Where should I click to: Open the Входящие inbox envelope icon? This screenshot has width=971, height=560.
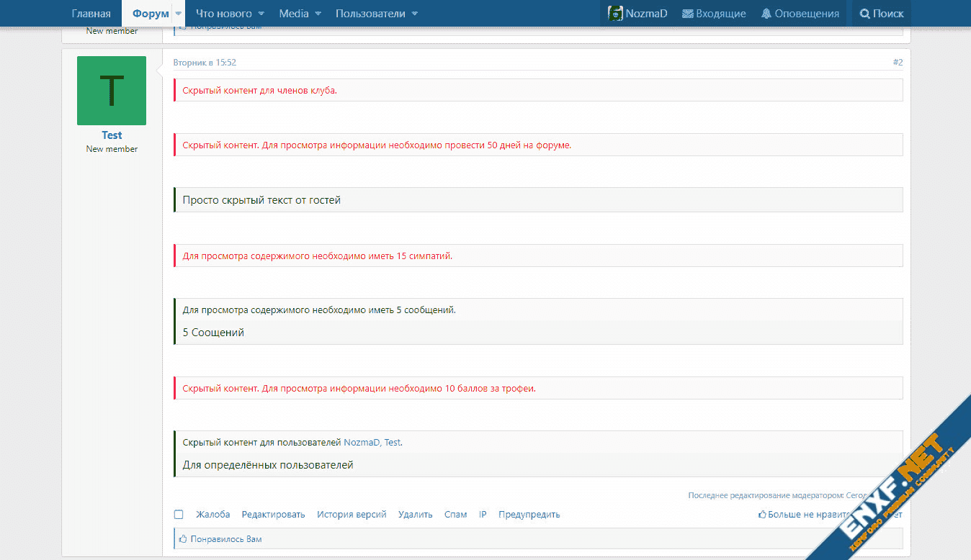click(687, 14)
